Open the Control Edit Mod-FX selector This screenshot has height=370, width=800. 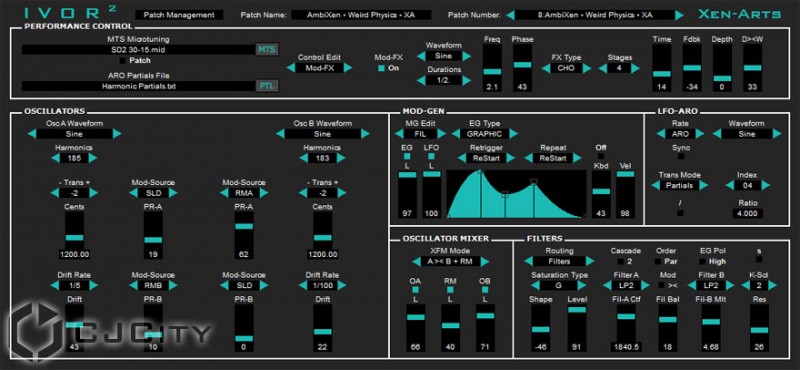pos(319,68)
